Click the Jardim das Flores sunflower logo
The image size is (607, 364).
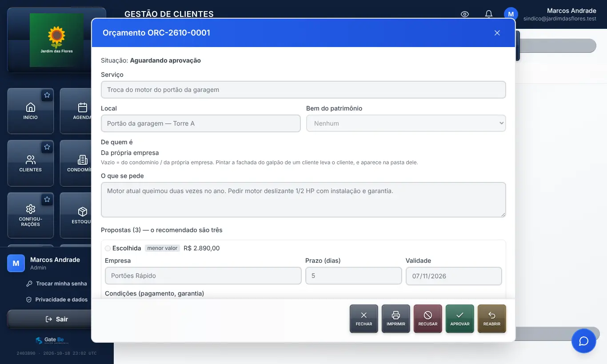[x=56, y=40]
